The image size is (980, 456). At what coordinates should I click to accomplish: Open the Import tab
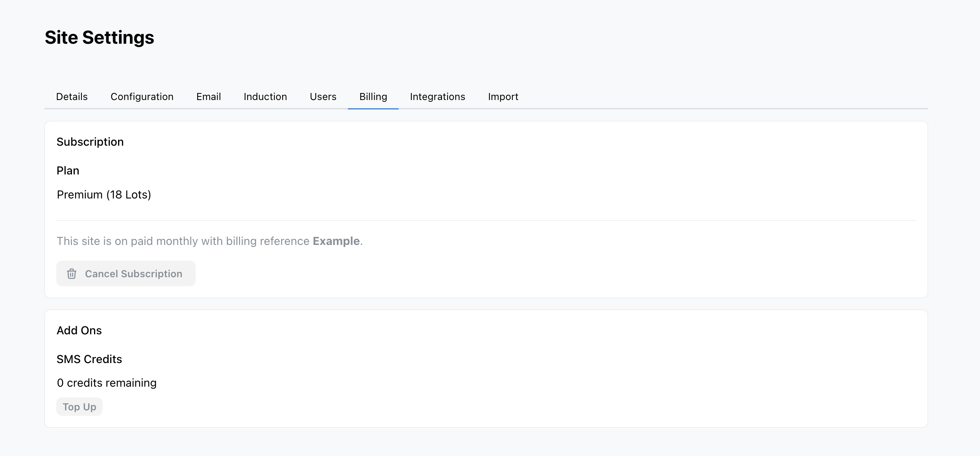[x=503, y=97]
